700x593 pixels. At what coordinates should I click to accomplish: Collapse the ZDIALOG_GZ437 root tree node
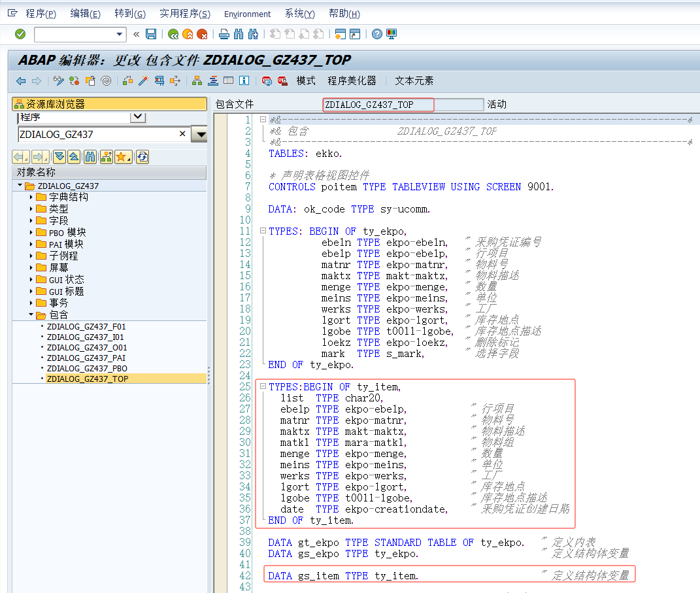click(20, 185)
